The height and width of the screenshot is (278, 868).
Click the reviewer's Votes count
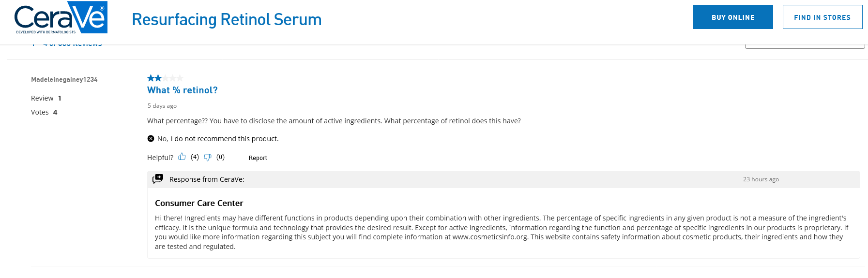point(44,112)
